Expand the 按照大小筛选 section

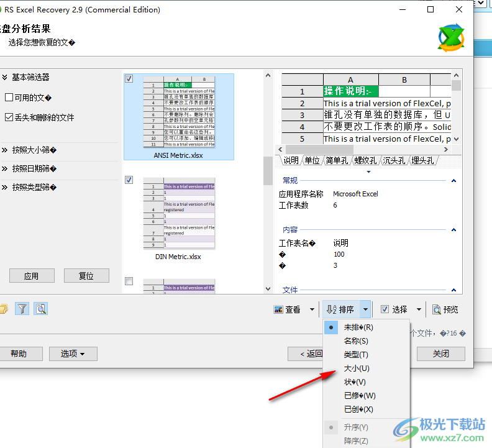(x=5, y=150)
